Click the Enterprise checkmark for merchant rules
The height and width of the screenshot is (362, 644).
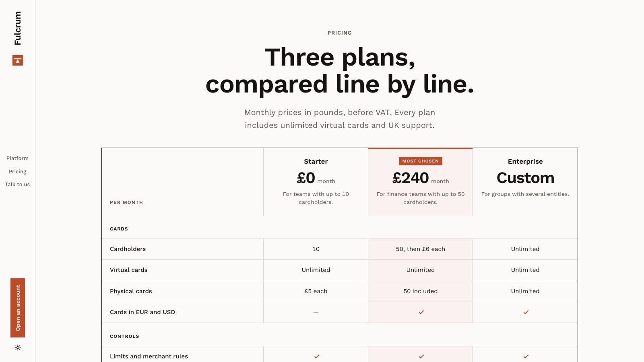[526, 356]
